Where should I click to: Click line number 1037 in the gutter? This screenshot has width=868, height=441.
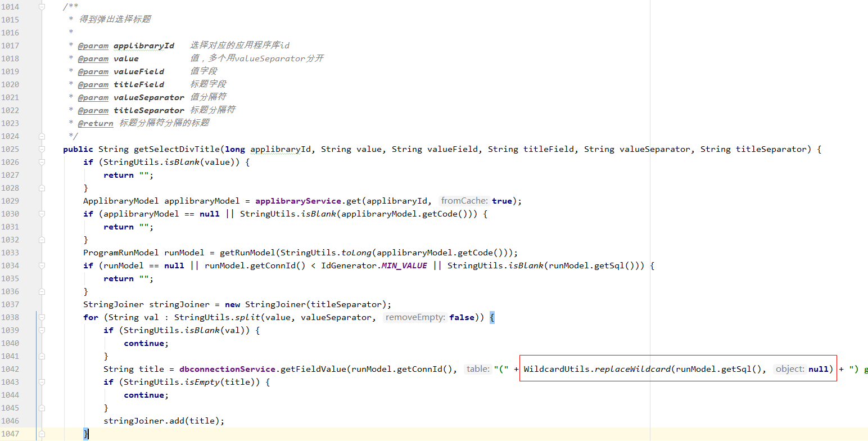click(10, 304)
